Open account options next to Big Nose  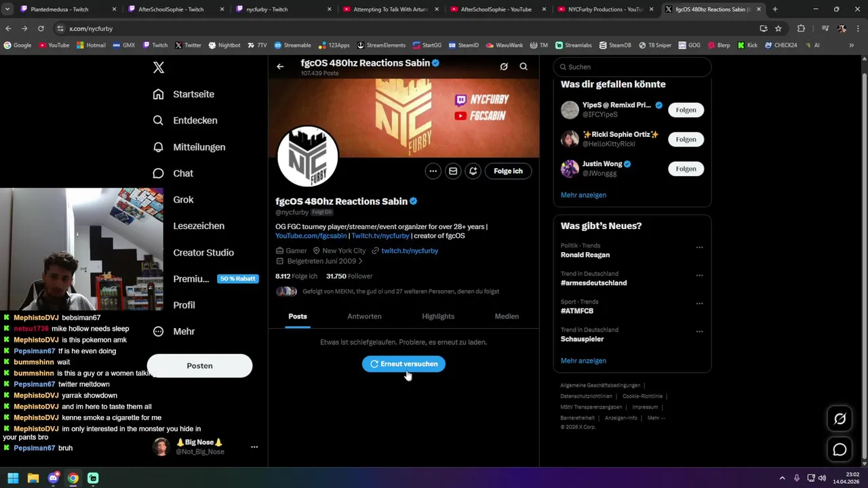(254, 447)
